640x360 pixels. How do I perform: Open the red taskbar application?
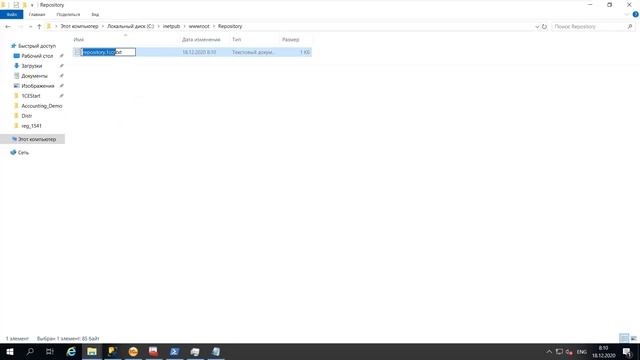pos(153,351)
